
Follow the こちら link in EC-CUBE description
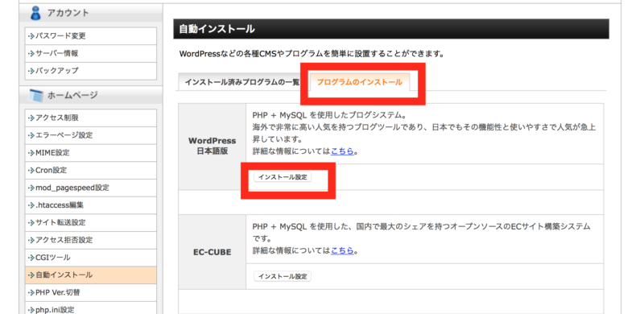(342, 250)
